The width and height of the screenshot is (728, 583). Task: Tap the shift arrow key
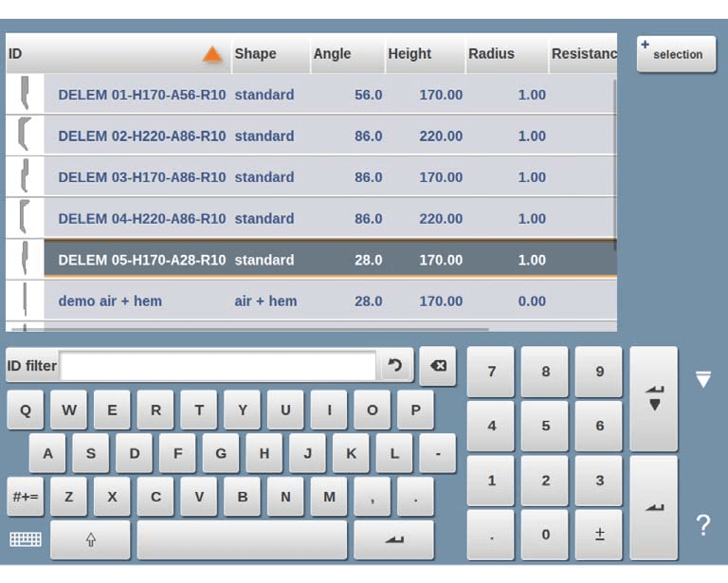point(91,539)
